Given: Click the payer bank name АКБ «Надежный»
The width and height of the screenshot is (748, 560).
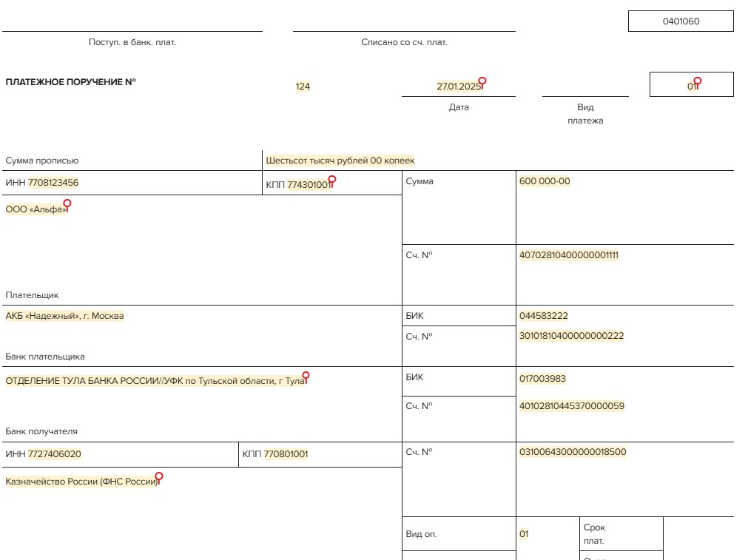Looking at the screenshot, I should (65, 316).
